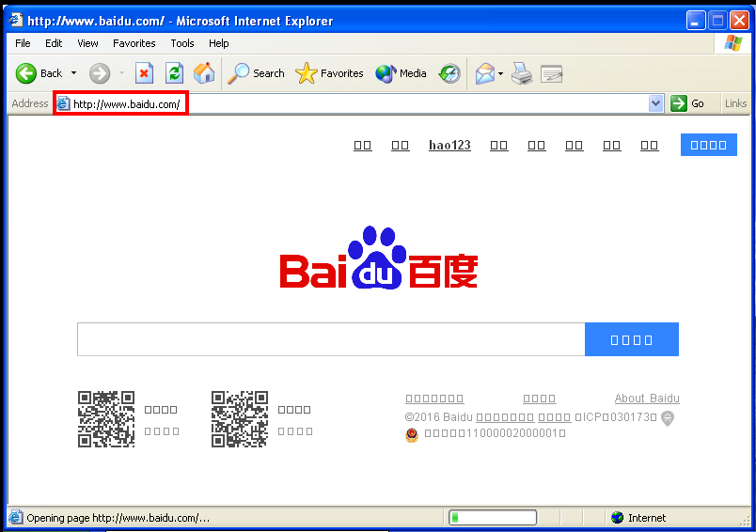
Task: Open the Favorites star toolbar button
Action: 329,73
